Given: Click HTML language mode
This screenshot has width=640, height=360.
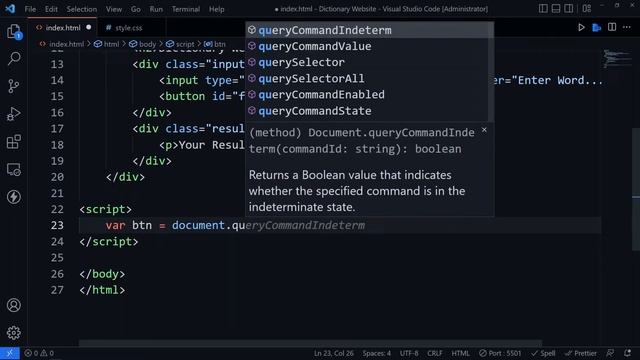Looking at the screenshot, I should click(x=460, y=353).
